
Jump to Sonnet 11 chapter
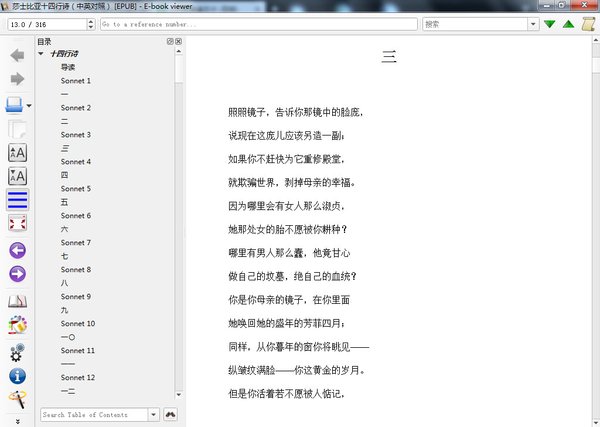[x=78, y=350]
